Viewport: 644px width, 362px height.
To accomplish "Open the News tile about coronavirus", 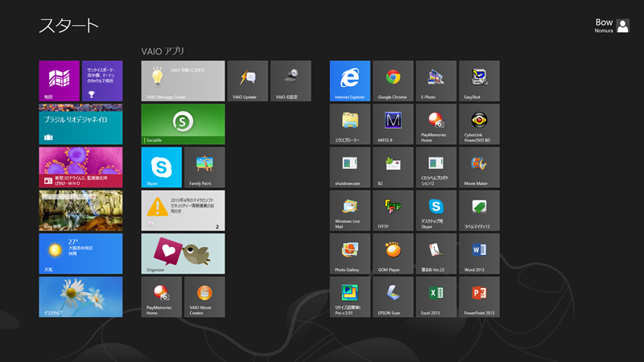I will (80, 167).
